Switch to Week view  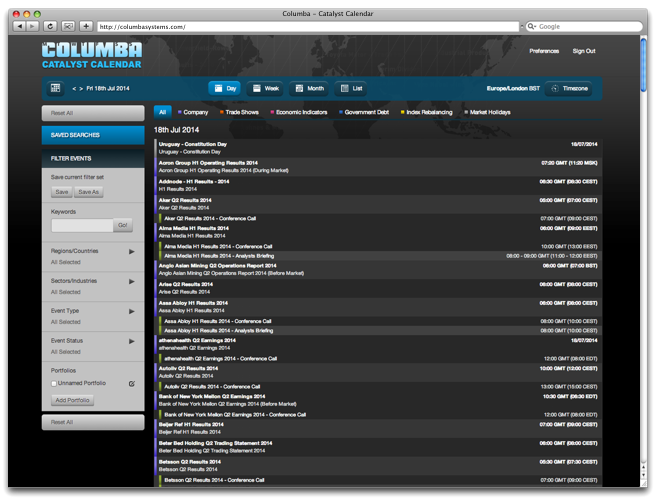[265, 89]
